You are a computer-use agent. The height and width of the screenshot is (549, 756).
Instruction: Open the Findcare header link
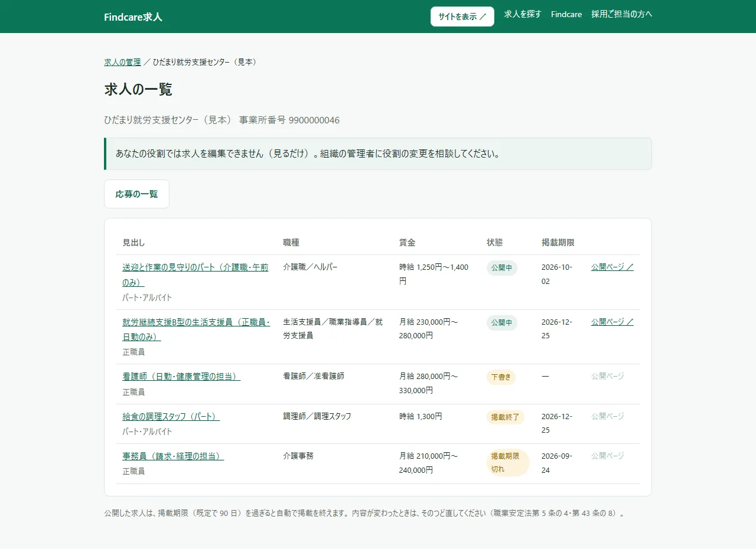click(566, 14)
